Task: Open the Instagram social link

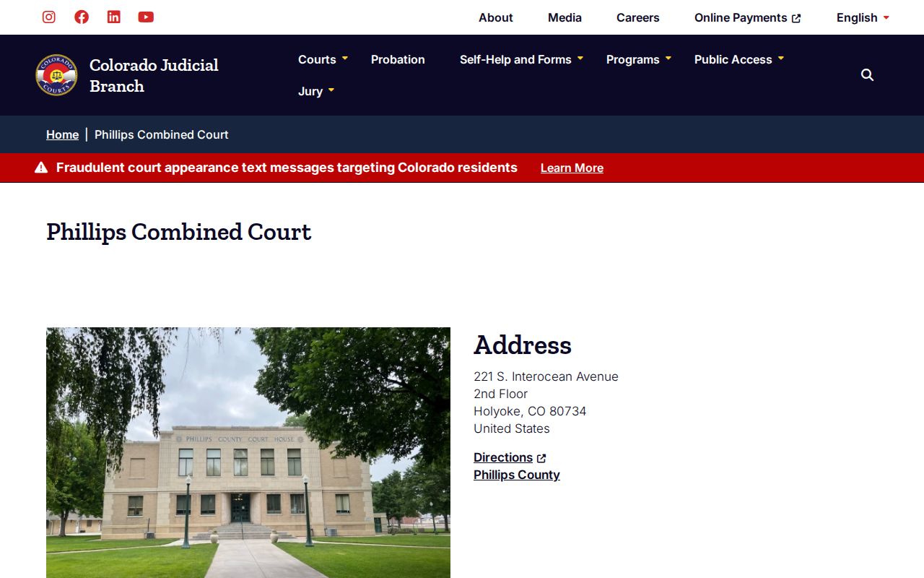Action: (49, 17)
